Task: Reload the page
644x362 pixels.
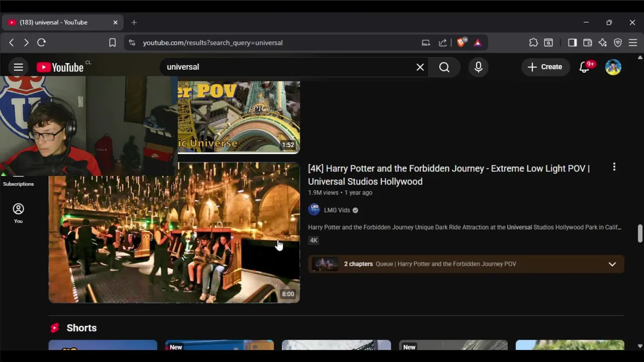Action: 42,43
